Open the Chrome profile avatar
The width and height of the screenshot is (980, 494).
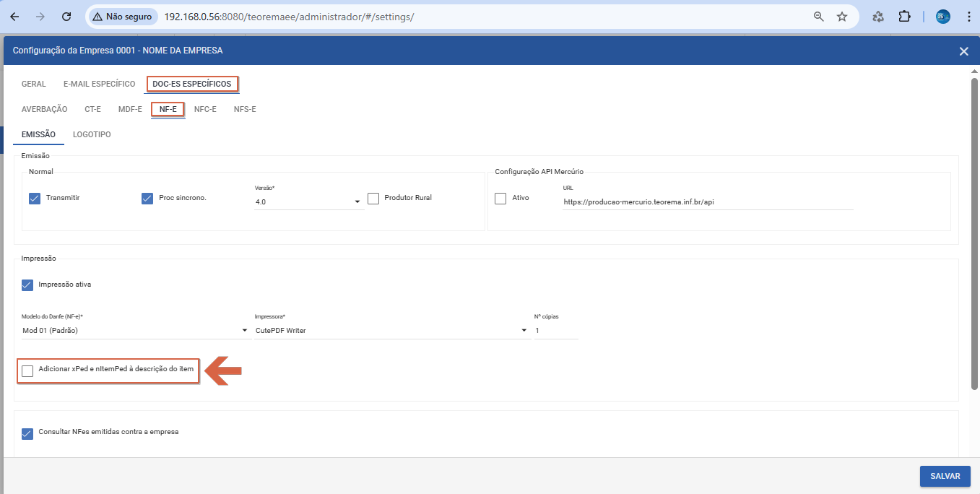coord(943,17)
